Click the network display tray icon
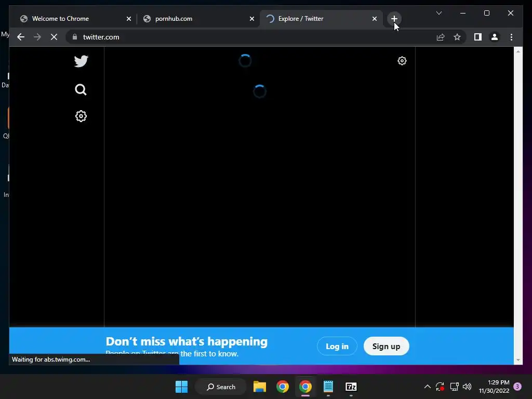This screenshot has width=532, height=399. pos(454,387)
